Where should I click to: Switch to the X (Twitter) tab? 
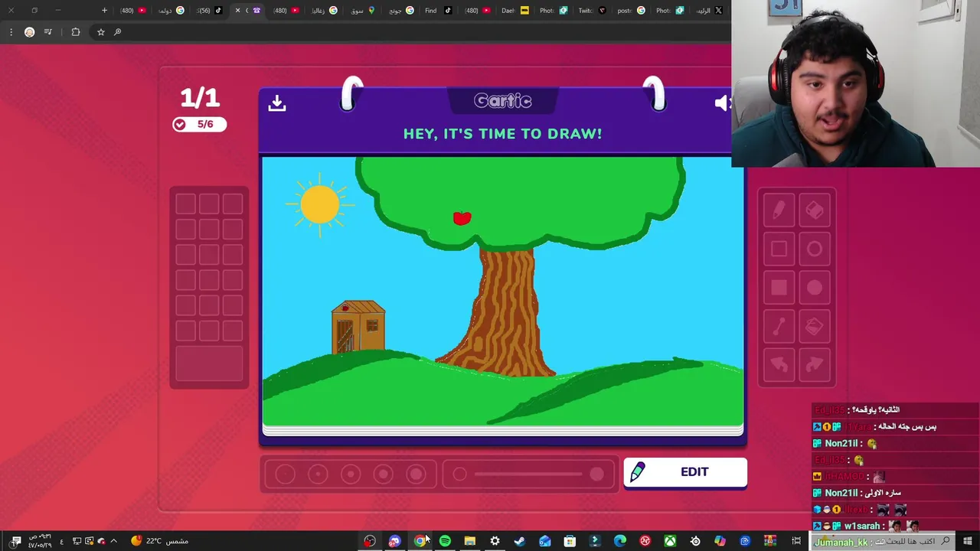(708, 11)
